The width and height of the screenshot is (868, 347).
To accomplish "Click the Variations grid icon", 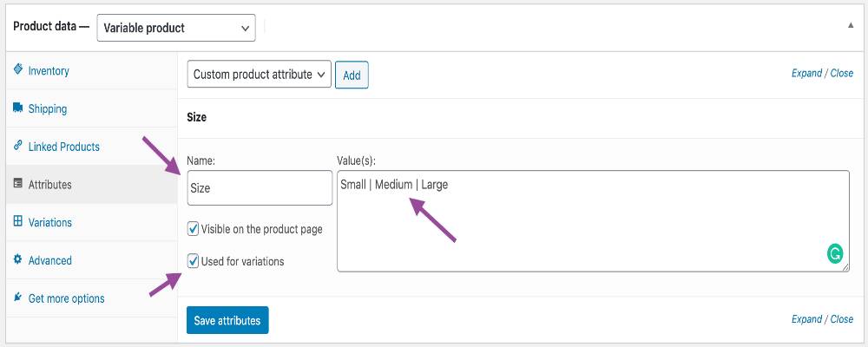I will click(x=18, y=222).
